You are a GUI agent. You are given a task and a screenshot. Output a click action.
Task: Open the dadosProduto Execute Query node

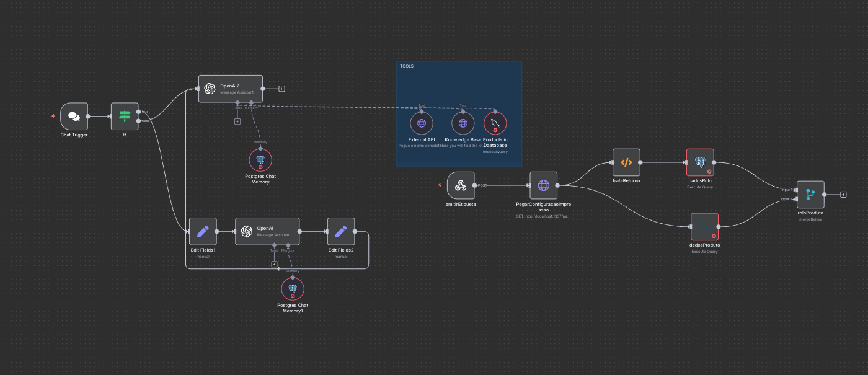(704, 227)
